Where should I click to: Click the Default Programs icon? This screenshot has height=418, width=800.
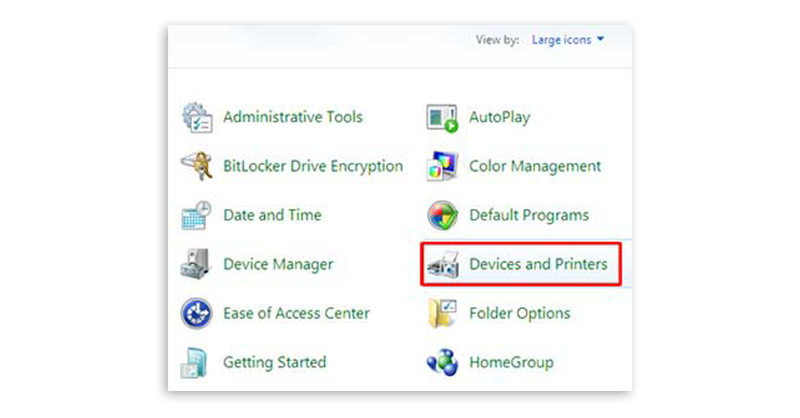click(x=442, y=215)
